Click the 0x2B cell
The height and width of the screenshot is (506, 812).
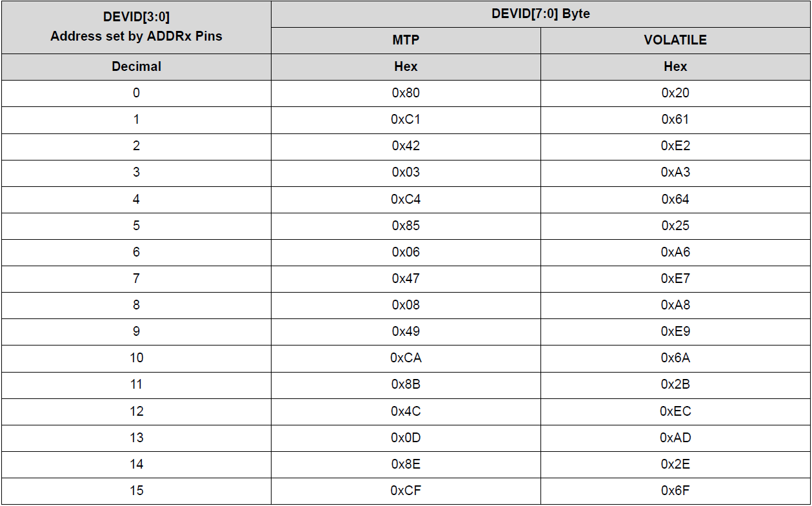(675, 384)
